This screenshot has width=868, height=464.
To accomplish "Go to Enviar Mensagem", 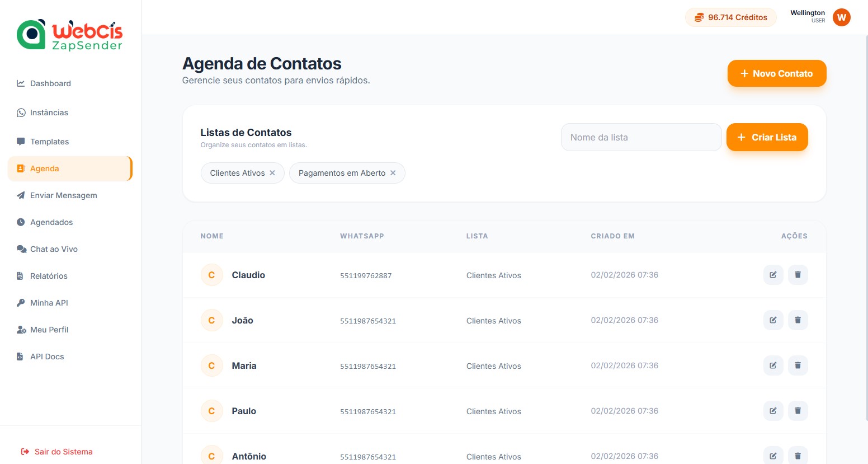I will click(63, 195).
